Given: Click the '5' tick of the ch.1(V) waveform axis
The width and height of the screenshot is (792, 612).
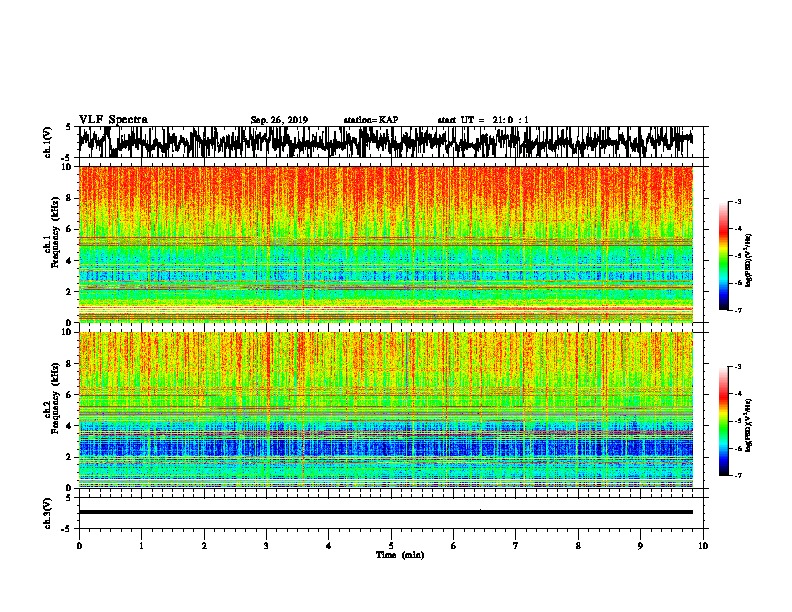Looking at the screenshot, I should pos(70,127).
